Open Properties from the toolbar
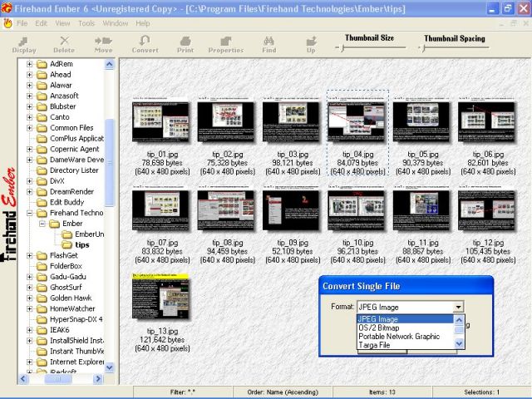 coord(226,45)
